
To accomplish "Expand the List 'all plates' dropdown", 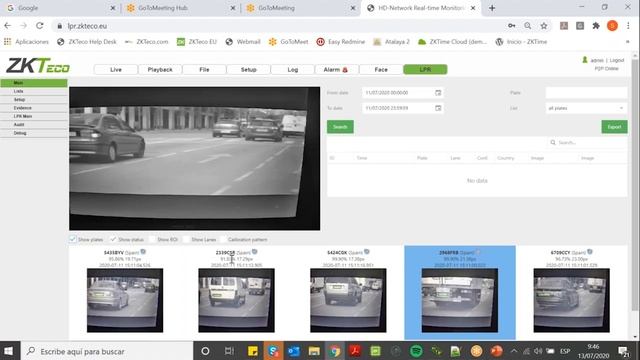I will [x=586, y=108].
